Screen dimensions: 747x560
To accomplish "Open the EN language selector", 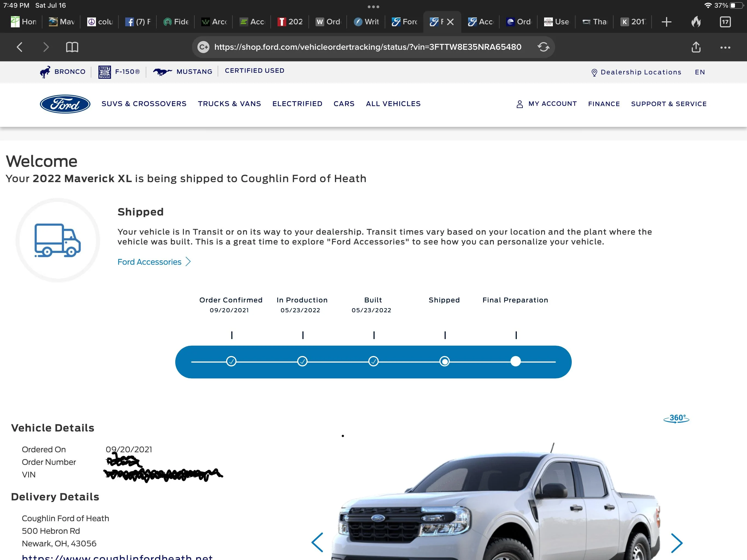I will coord(700,72).
